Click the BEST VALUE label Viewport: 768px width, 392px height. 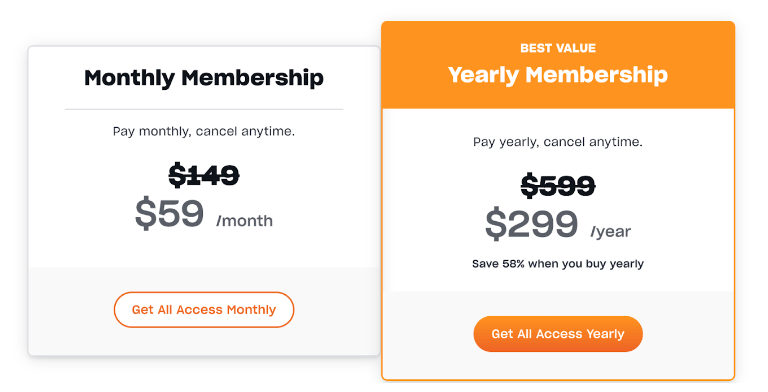click(x=558, y=48)
